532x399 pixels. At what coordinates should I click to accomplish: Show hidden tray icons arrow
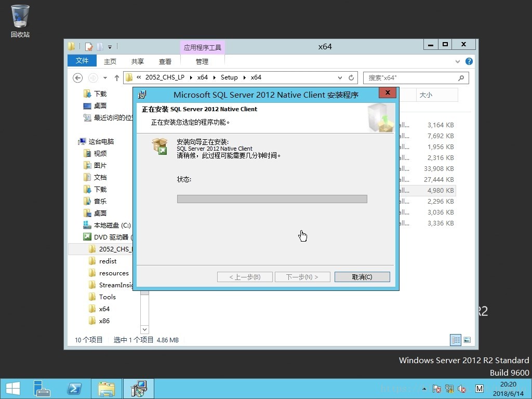[x=424, y=389]
